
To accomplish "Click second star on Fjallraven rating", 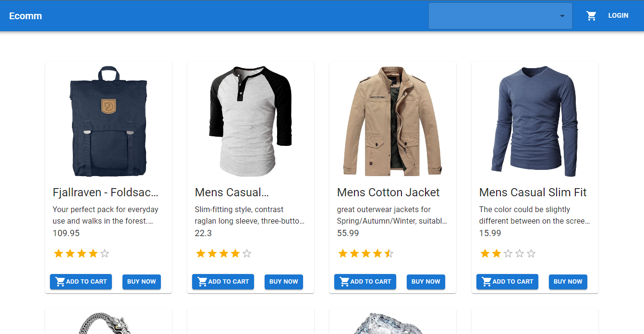I will tap(70, 253).
